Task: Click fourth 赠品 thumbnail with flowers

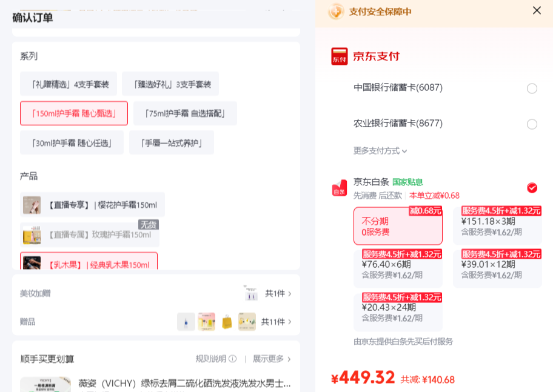Action: (247, 322)
